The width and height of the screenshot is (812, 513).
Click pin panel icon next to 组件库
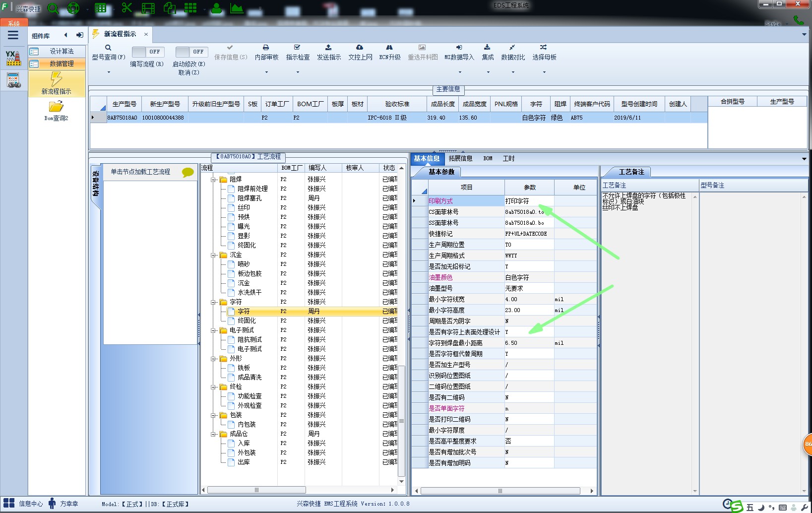(x=79, y=35)
